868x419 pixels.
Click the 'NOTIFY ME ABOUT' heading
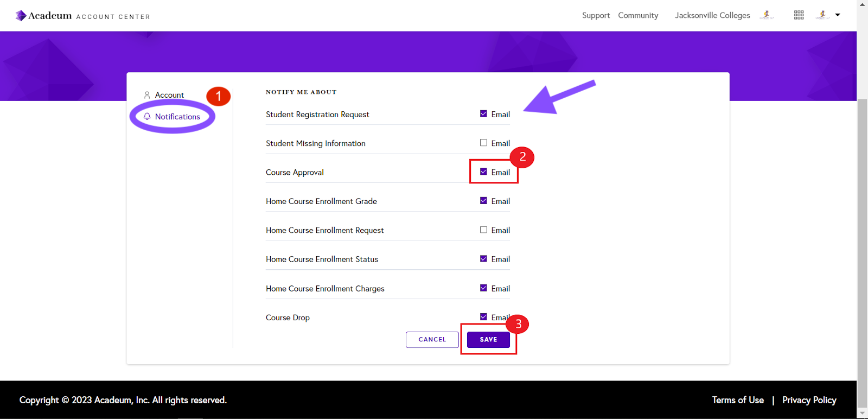click(x=301, y=92)
